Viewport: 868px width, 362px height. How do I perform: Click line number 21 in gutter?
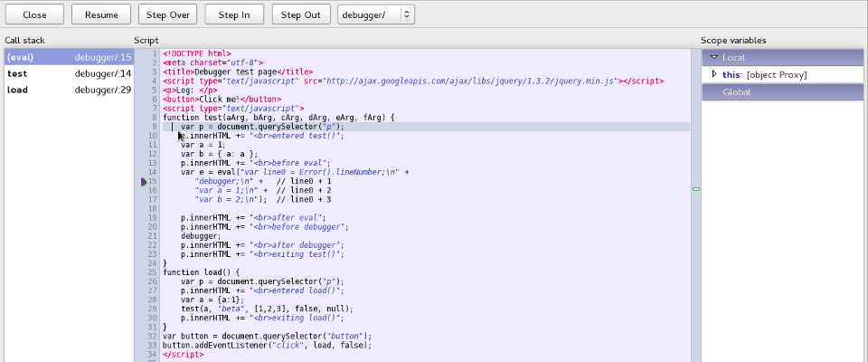[153, 236]
